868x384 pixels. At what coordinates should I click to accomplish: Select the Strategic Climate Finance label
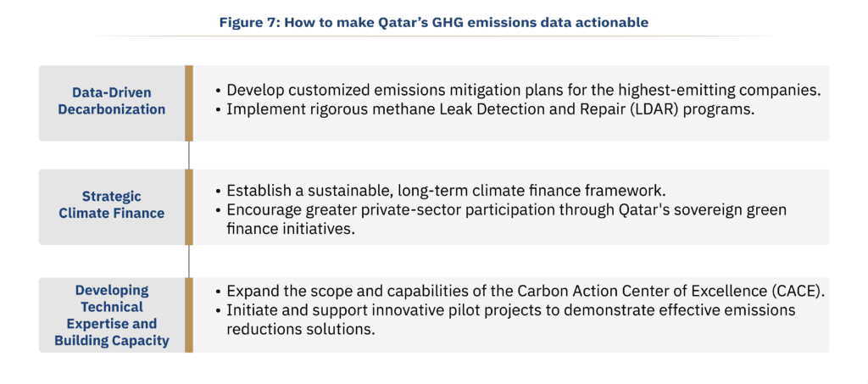(x=112, y=205)
